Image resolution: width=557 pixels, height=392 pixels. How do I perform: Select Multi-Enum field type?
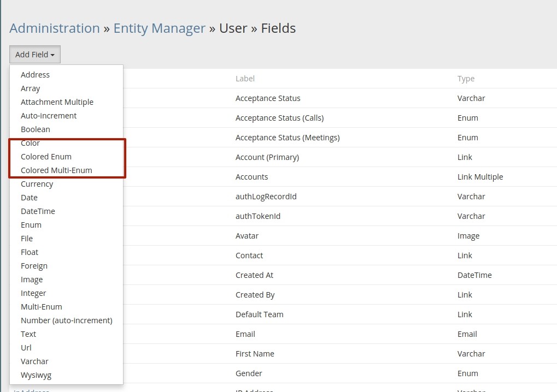pyautogui.click(x=42, y=307)
